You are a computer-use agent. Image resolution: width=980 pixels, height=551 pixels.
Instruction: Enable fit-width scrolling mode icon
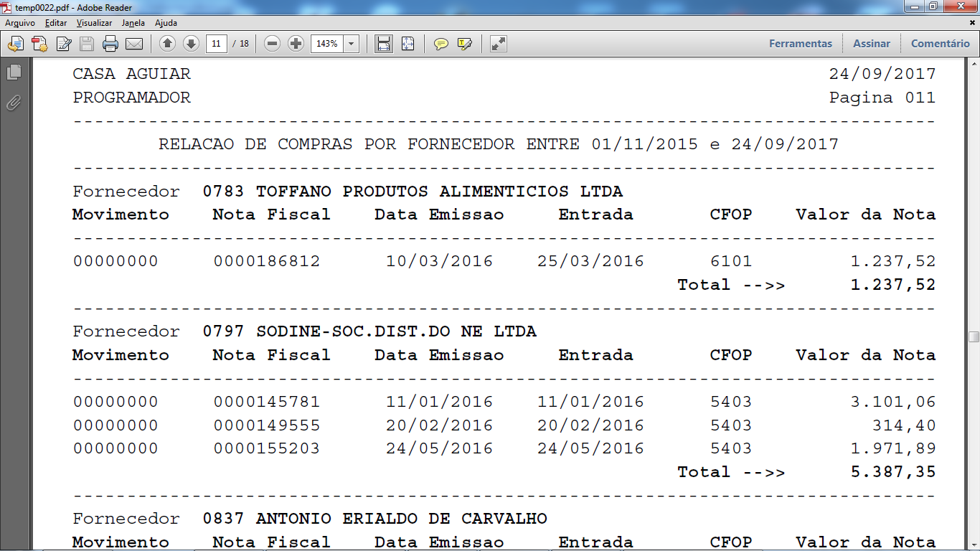point(384,44)
